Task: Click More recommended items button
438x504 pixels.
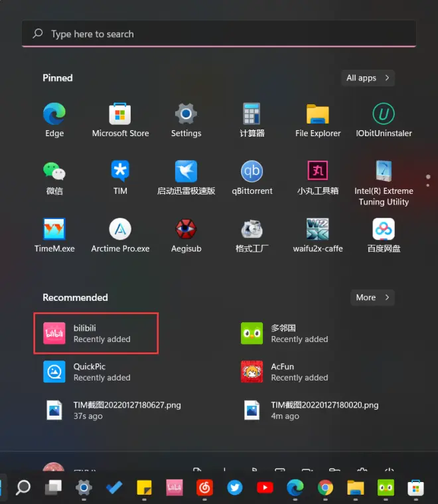Action: click(x=372, y=297)
